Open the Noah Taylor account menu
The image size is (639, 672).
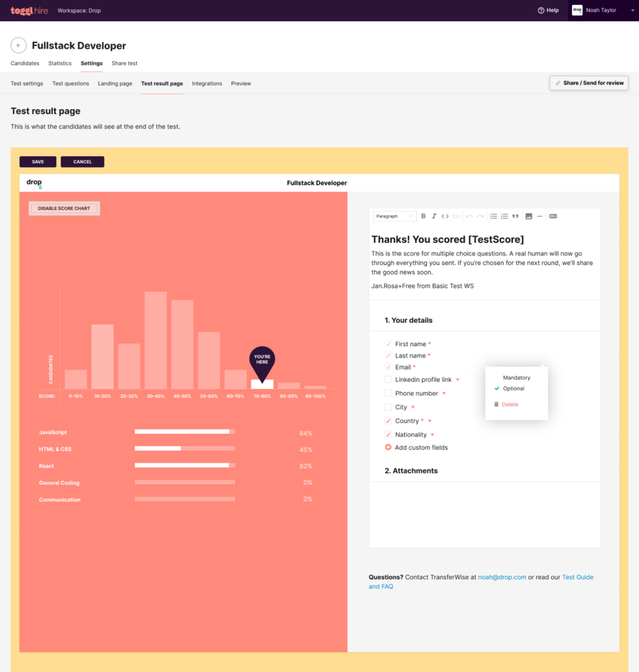[x=602, y=10]
